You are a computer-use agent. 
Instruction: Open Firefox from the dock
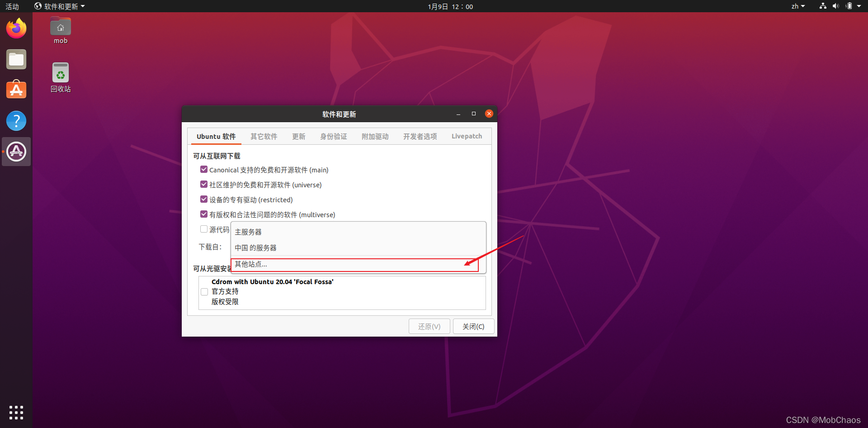[x=16, y=29]
